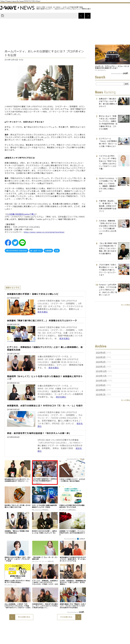Click the ホームパーティ tag

pyautogui.click(x=36, y=251)
